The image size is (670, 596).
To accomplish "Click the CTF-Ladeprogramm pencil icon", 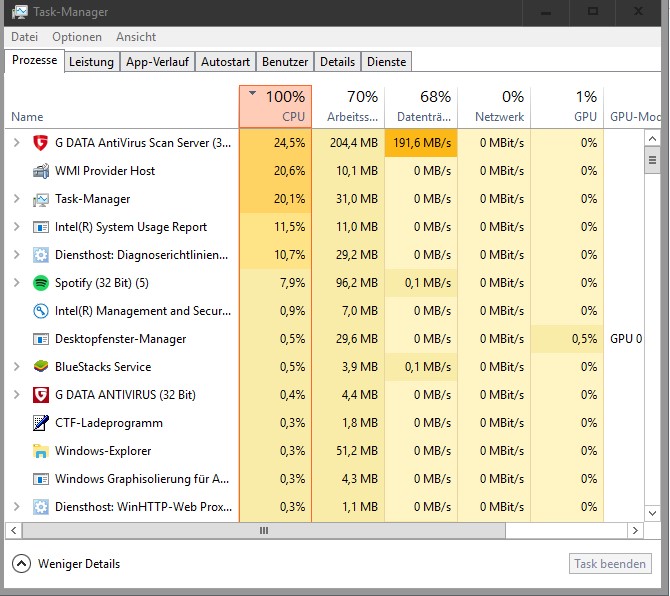I will 41,423.
